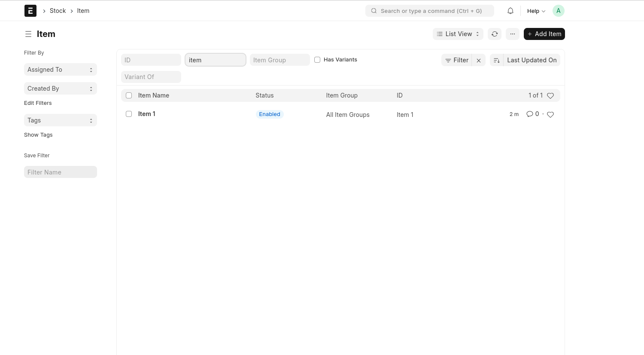The width and height of the screenshot is (644, 355).
Task: Open the Item 1 record link
Action: click(x=147, y=114)
